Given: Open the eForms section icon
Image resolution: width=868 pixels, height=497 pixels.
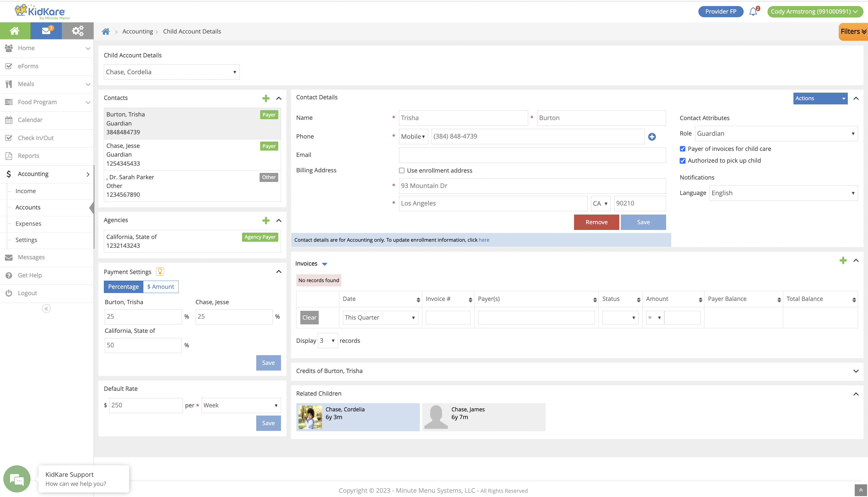Looking at the screenshot, I should [x=9, y=65].
